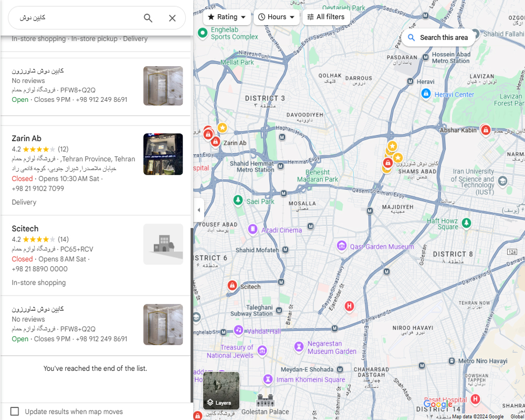Click the Saei Park tree marker
The image size is (525, 420).
[x=238, y=200]
